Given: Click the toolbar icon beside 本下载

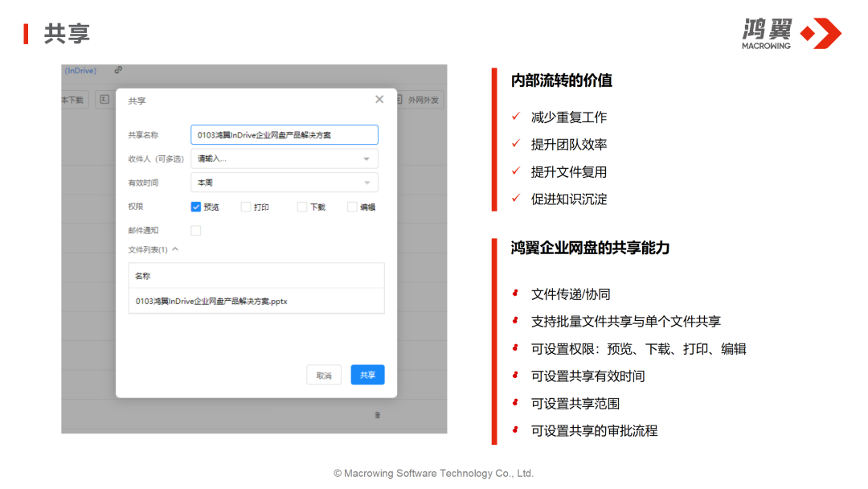Looking at the screenshot, I should 104,100.
